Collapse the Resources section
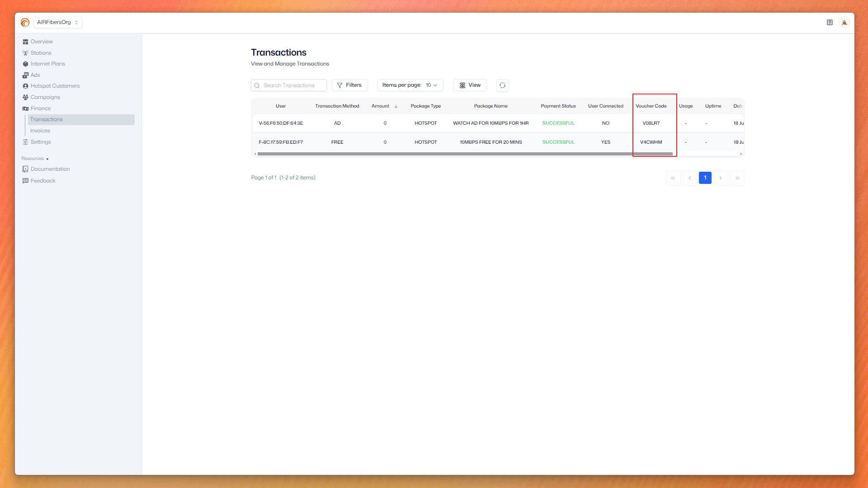Screen dimensions: 868x488 click(35, 159)
